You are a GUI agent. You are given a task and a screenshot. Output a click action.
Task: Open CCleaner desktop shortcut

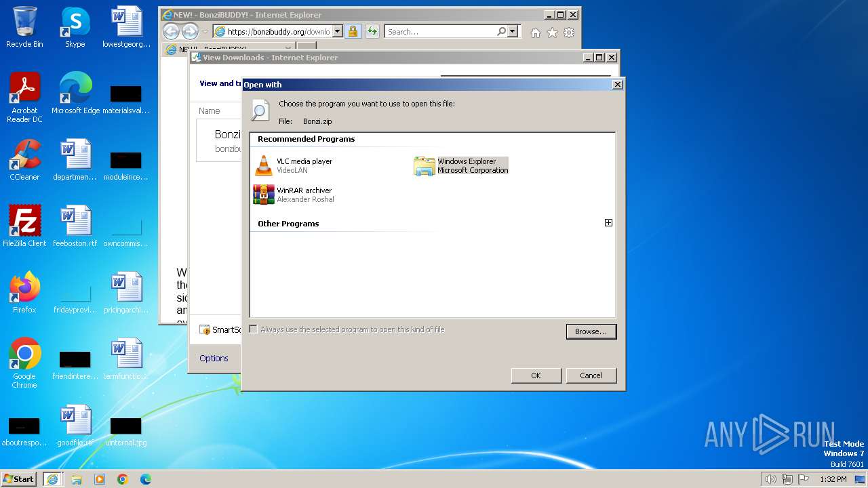click(24, 160)
